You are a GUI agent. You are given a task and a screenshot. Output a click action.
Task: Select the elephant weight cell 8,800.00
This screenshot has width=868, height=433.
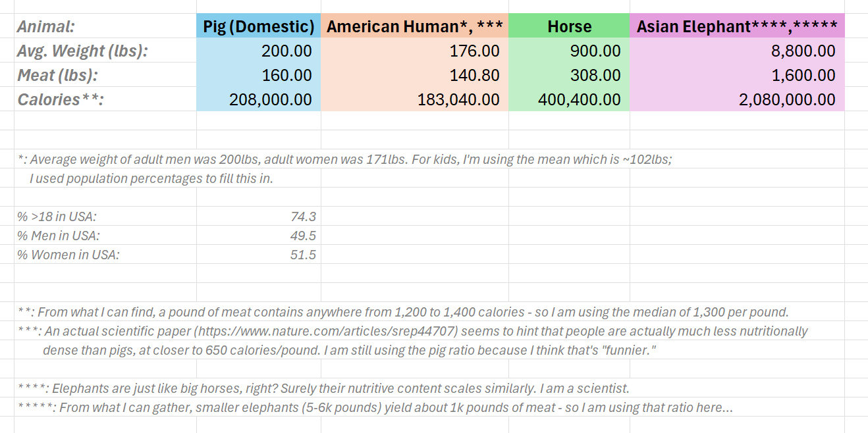(x=737, y=51)
